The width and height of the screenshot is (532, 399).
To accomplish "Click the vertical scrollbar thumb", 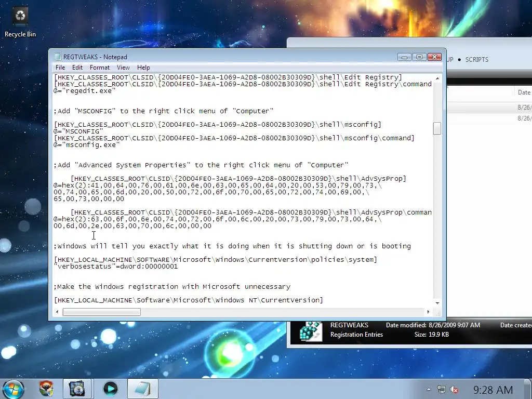I will (437, 128).
